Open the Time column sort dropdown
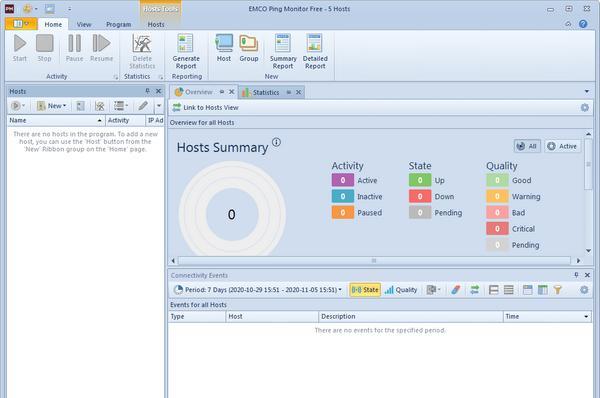Image resolution: width=600 pixels, height=398 pixels. 586,316
